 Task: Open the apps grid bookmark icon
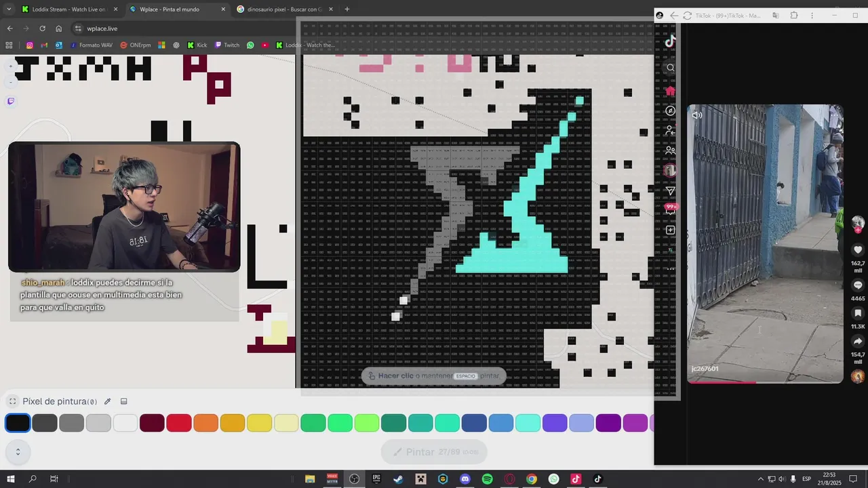pyautogui.click(x=9, y=45)
